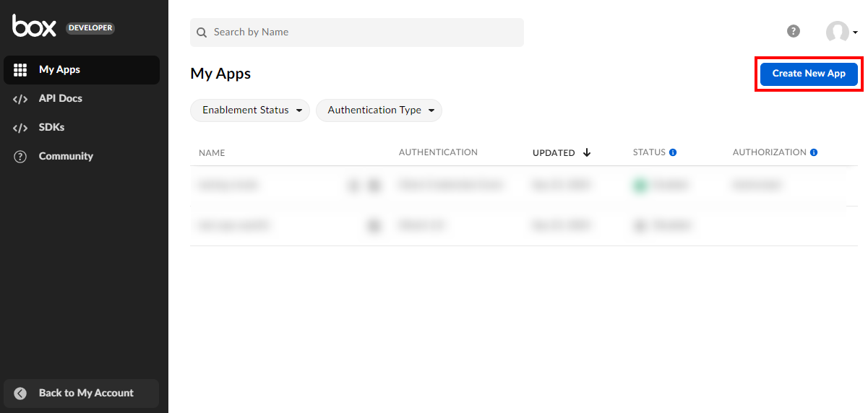Screen dimensions: 868x413
Task: Click the Authorization column info icon
Action: [x=814, y=152]
